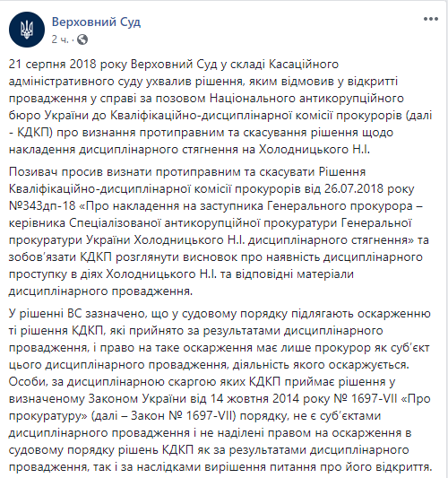Image resolution: width=448 pixels, height=478 pixels.
Task: Click the paragraph beginning 'У рішенні ВС зазначено'
Action: coord(220,390)
